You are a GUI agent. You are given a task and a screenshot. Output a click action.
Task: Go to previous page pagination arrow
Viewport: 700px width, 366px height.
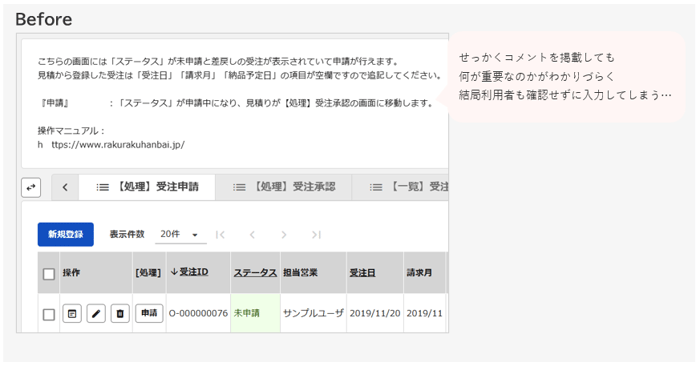coord(252,234)
